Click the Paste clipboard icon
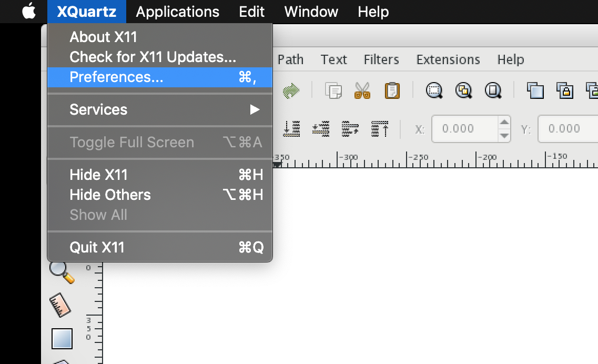Screen dimensions: 598x364 pos(392,90)
